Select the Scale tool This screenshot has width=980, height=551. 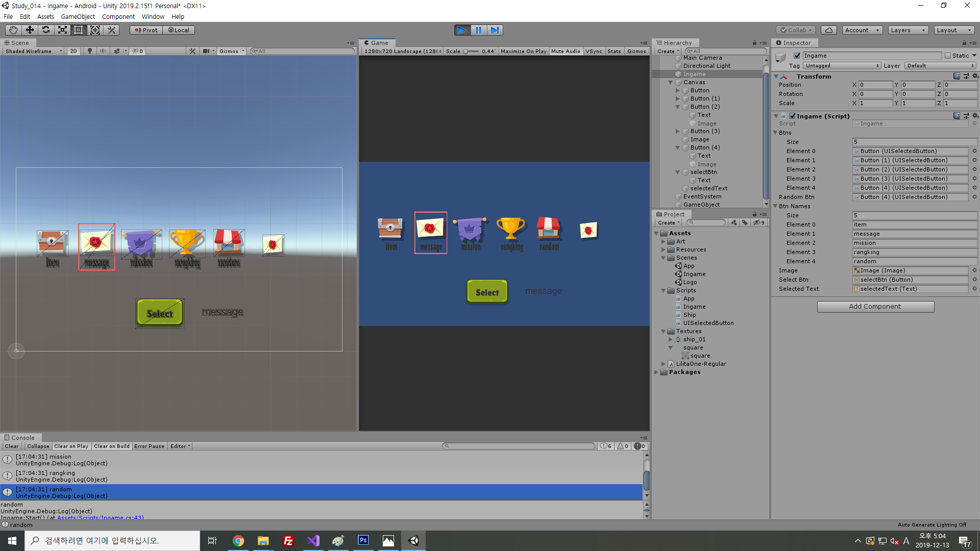(62, 30)
